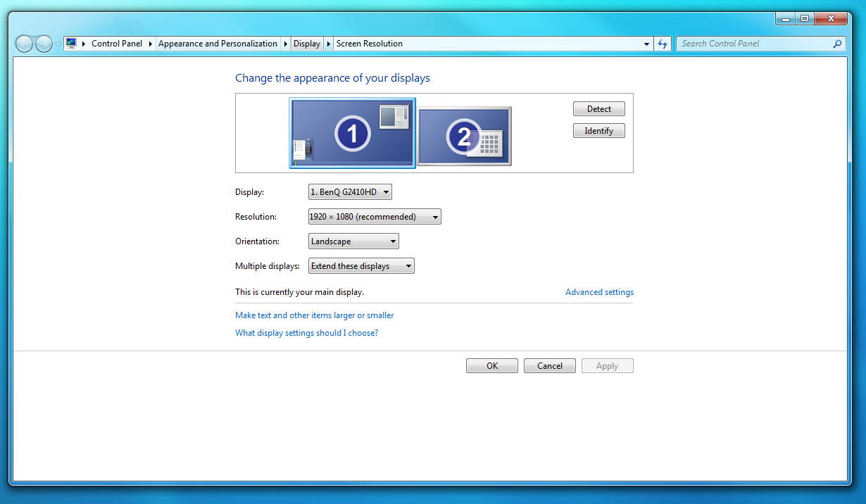This screenshot has width=866, height=504.
Task: Expand the Multiple displays dropdown
Action: coord(361,266)
